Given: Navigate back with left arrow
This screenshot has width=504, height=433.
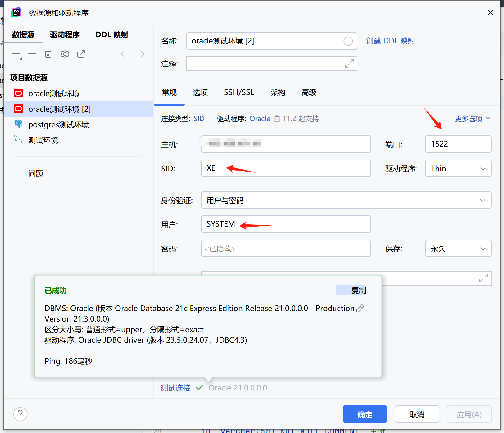Looking at the screenshot, I should coord(125,54).
